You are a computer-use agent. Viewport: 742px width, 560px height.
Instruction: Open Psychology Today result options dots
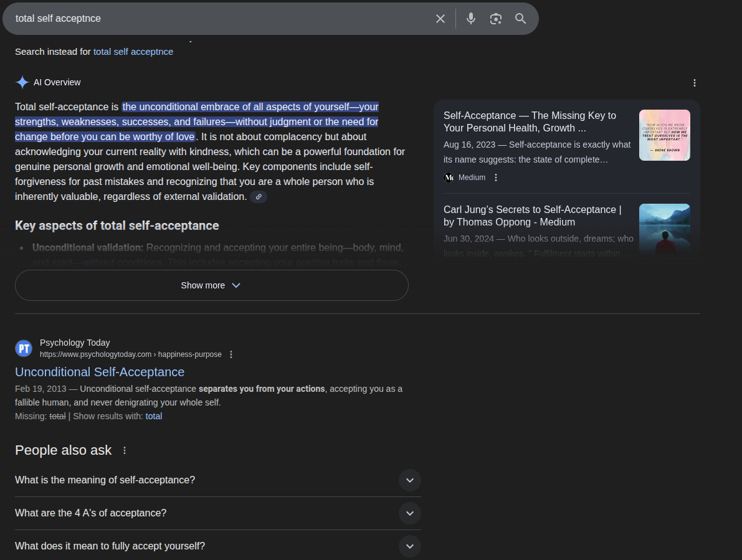click(x=231, y=354)
